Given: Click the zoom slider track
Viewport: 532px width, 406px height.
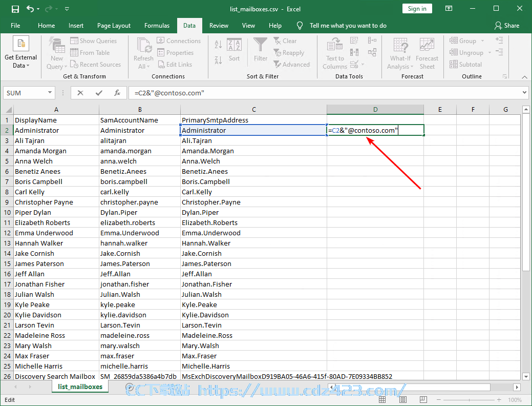Looking at the screenshot, I should 469,400.
